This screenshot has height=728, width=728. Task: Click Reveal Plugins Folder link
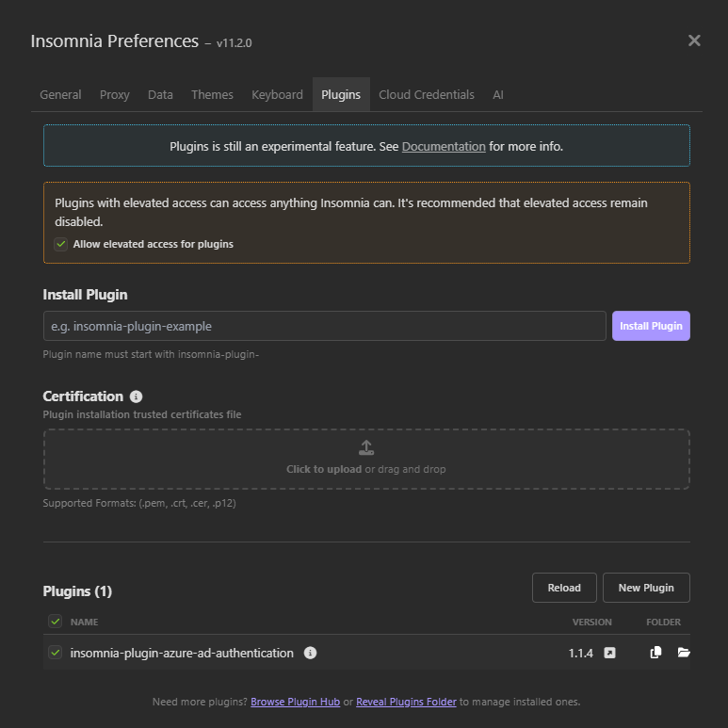(x=406, y=702)
